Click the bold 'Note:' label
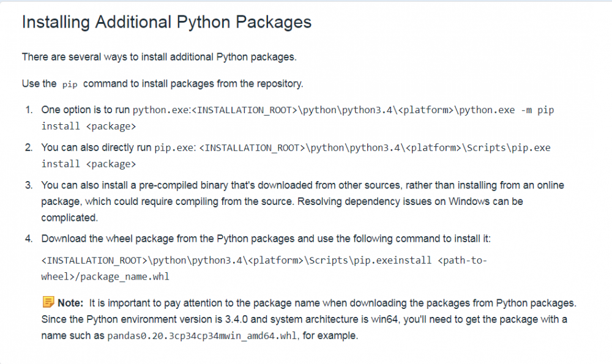Image resolution: width=612 pixels, height=364 pixels. [x=70, y=303]
